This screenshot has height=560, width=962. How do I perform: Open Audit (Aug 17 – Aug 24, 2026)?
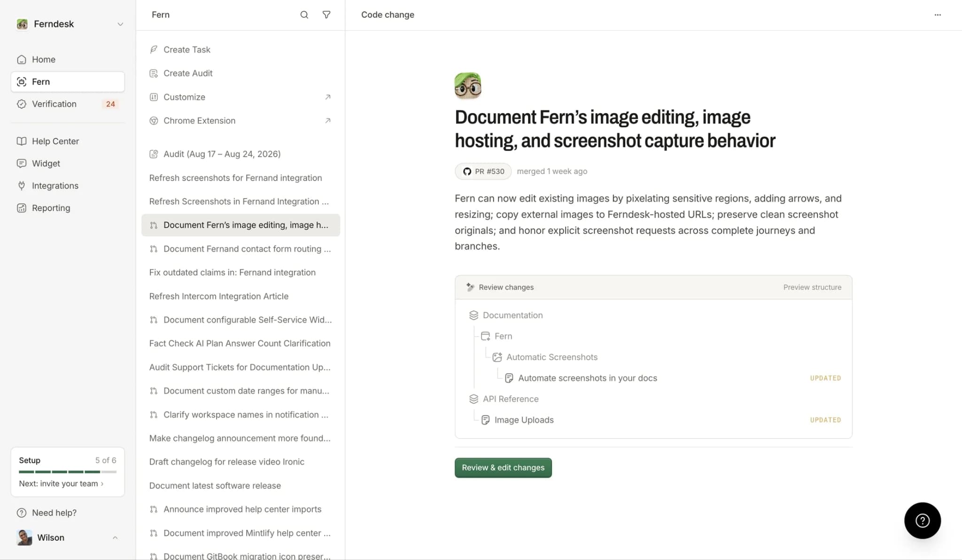point(240,154)
